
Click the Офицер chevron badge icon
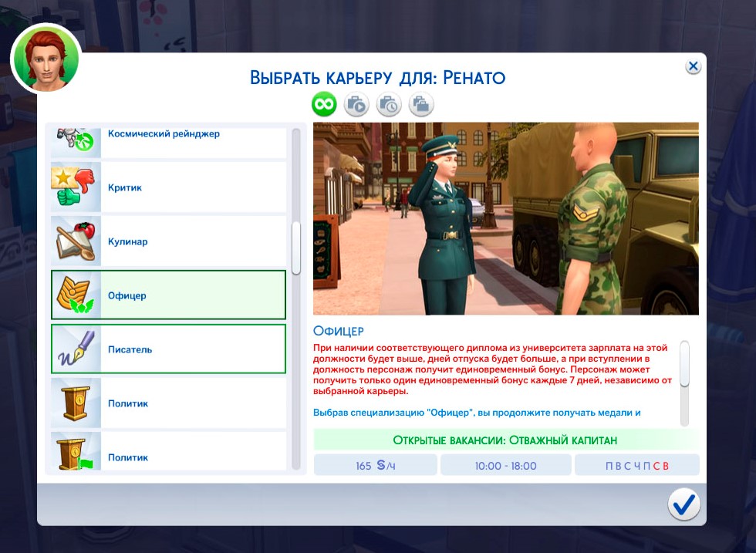point(76,295)
